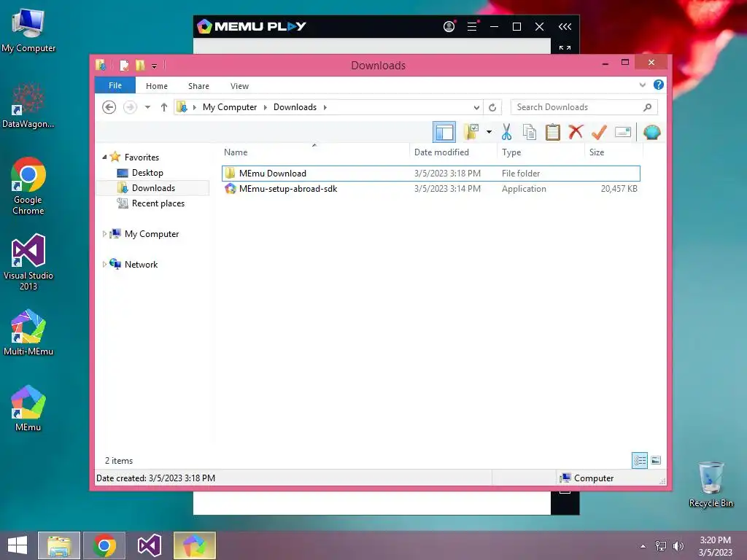The image size is (747, 560).
Task: Select Visual Studio 2013 desktop shortcut
Action: [28, 262]
